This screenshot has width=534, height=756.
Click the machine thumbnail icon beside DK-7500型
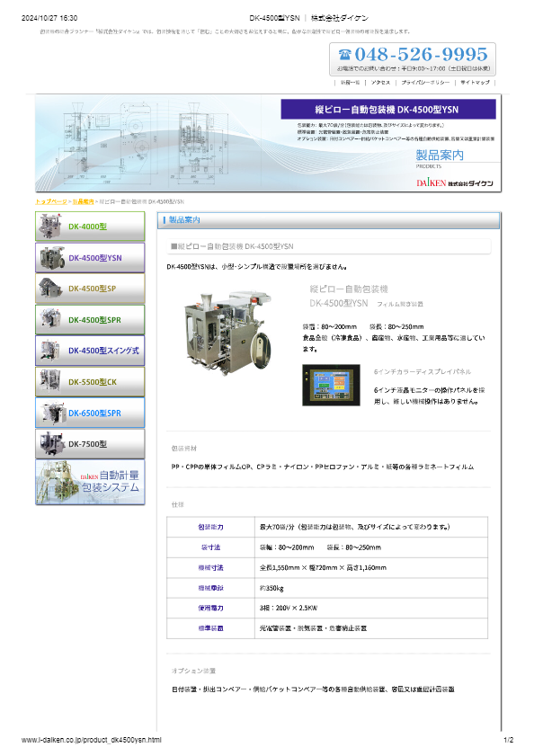(52, 443)
